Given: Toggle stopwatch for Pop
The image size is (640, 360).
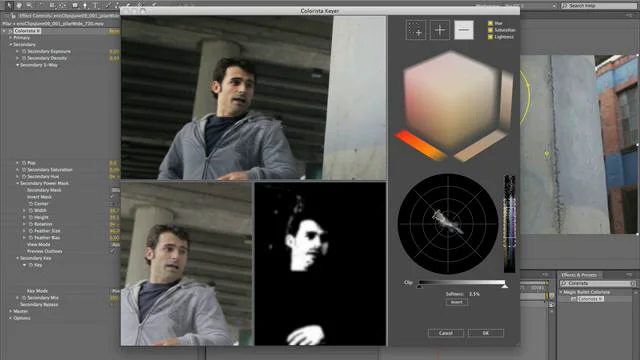Looking at the screenshot, I should click(24, 163).
